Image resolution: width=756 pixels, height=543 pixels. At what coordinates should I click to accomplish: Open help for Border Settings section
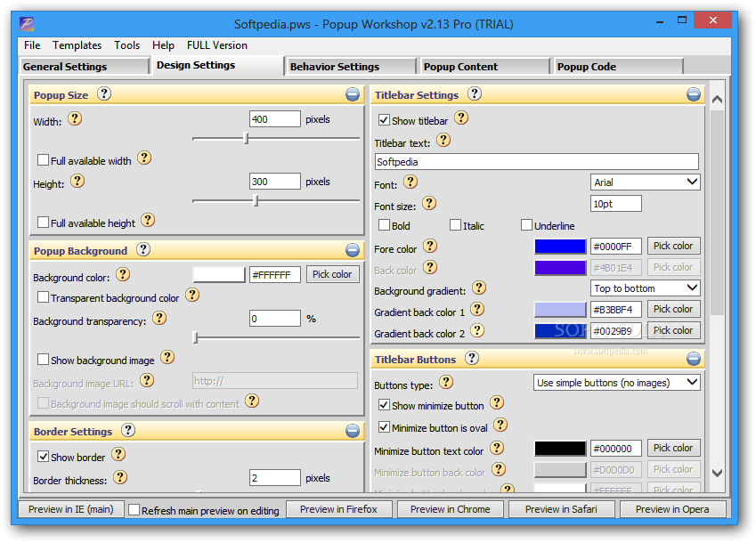(127, 430)
